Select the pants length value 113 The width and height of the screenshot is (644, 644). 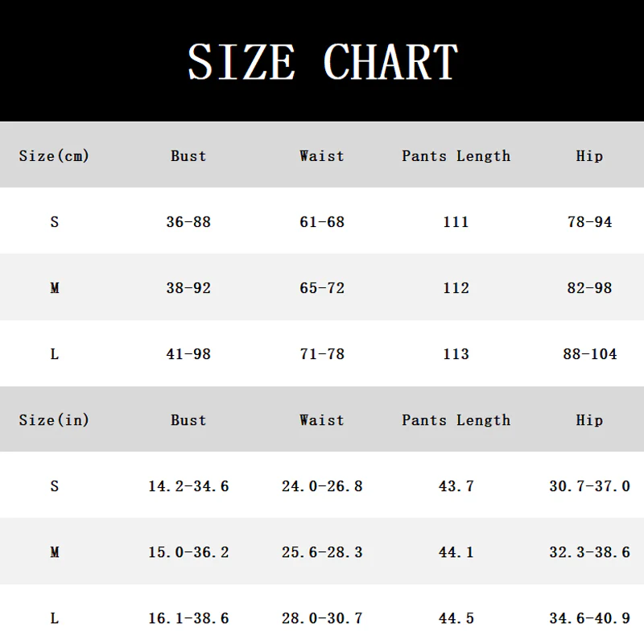coord(456,354)
